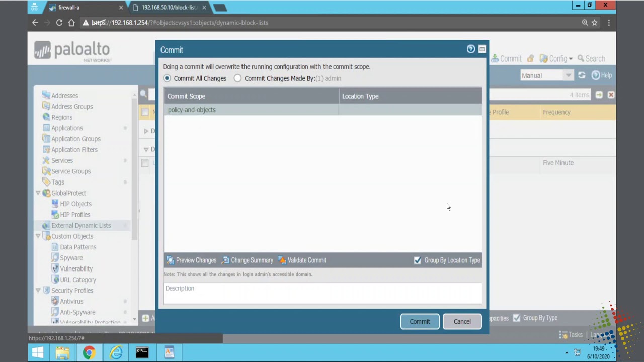
Task: Open the help icon in Commit dialog
Action: tap(470, 49)
